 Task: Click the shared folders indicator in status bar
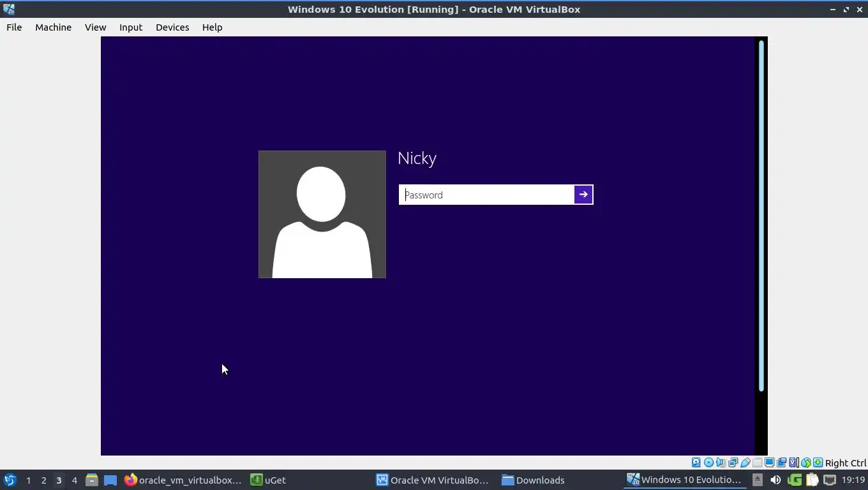[757, 463]
